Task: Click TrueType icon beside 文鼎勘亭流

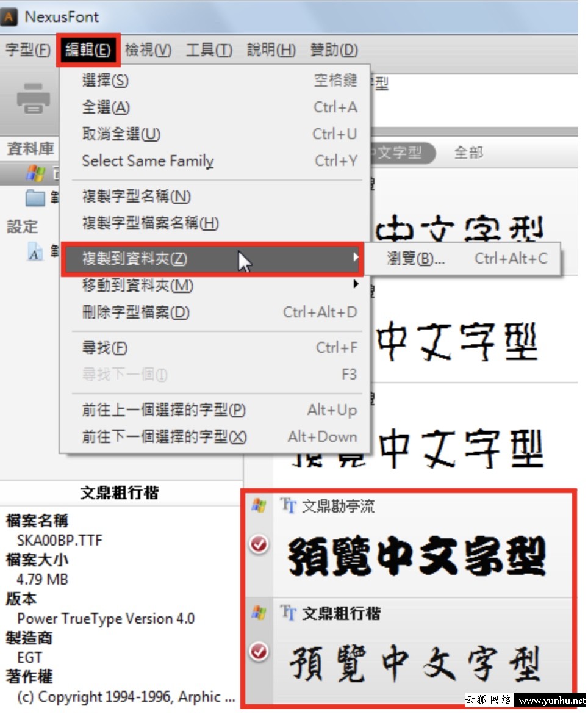Action: tap(288, 505)
